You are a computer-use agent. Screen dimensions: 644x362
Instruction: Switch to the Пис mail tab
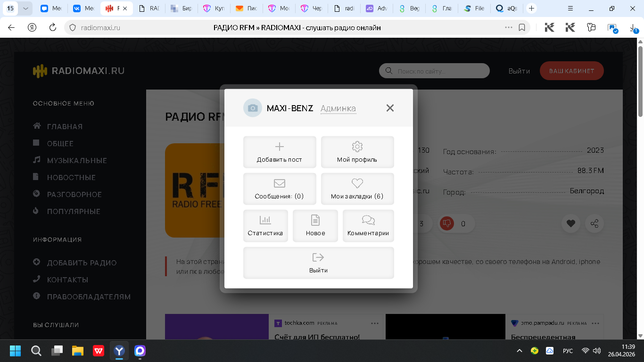coord(246,8)
